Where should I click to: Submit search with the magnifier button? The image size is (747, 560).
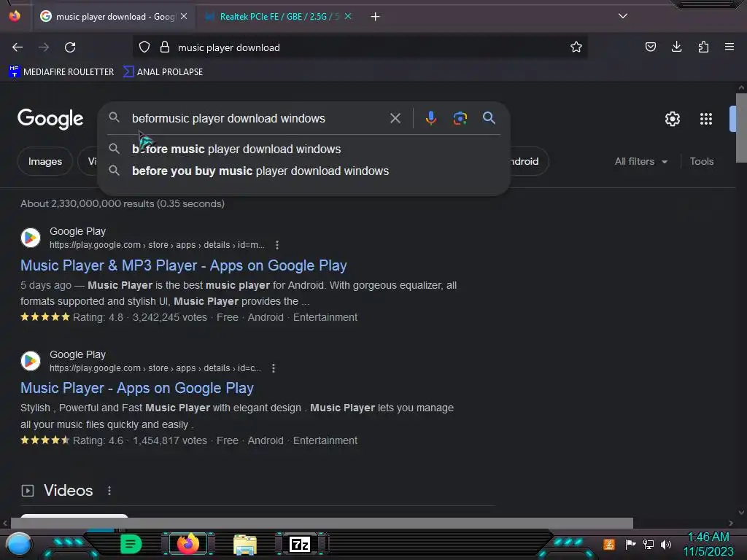tap(489, 118)
